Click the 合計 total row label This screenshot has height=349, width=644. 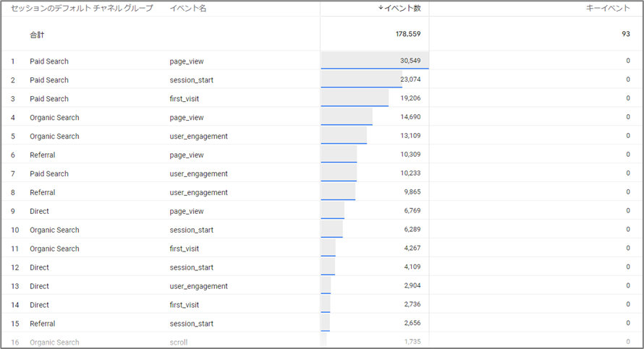(37, 34)
